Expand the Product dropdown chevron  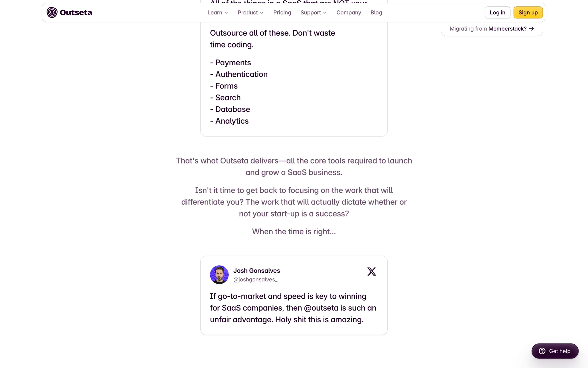tap(262, 13)
